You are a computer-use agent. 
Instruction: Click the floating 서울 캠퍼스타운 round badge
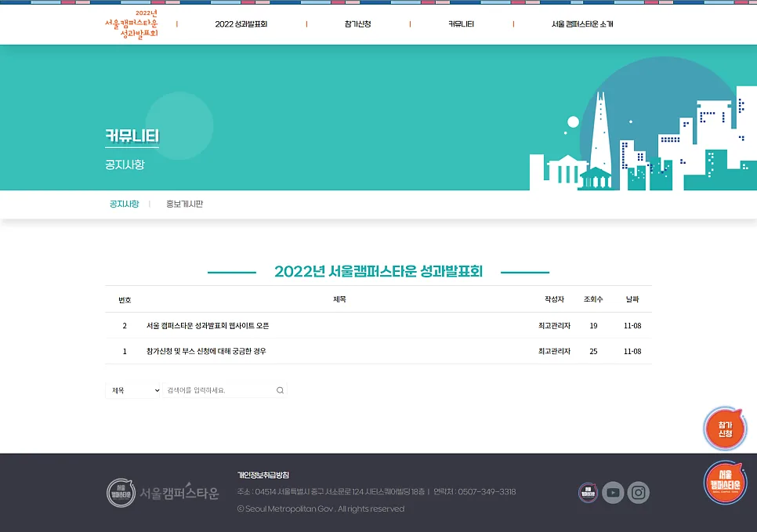point(725,483)
